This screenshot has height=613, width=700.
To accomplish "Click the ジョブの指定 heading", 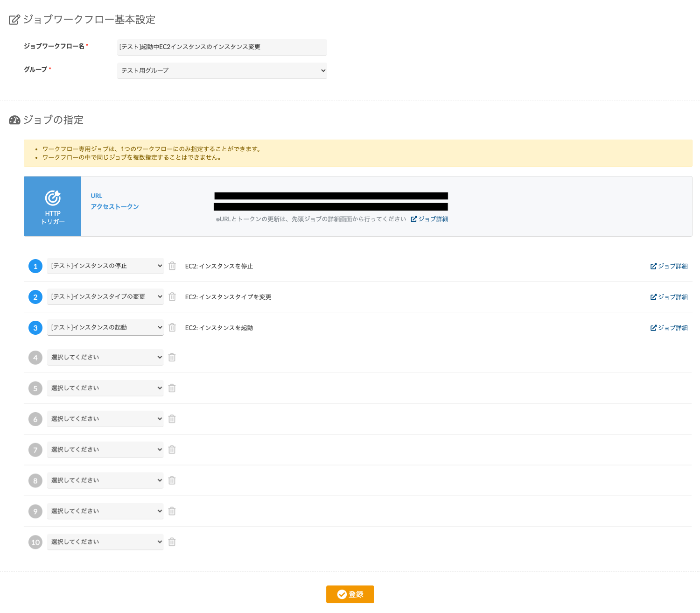I will [53, 120].
